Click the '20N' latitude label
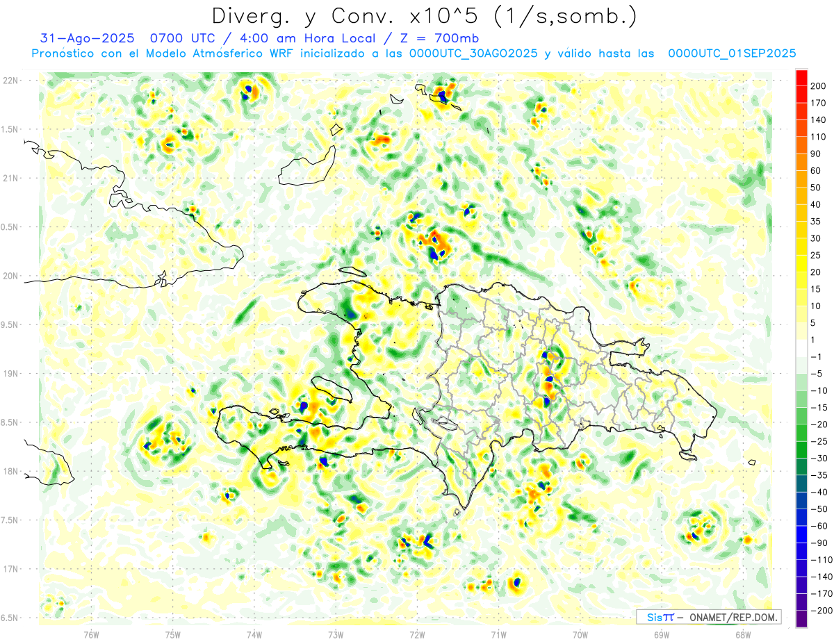This screenshot has height=644, width=834. [10, 276]
